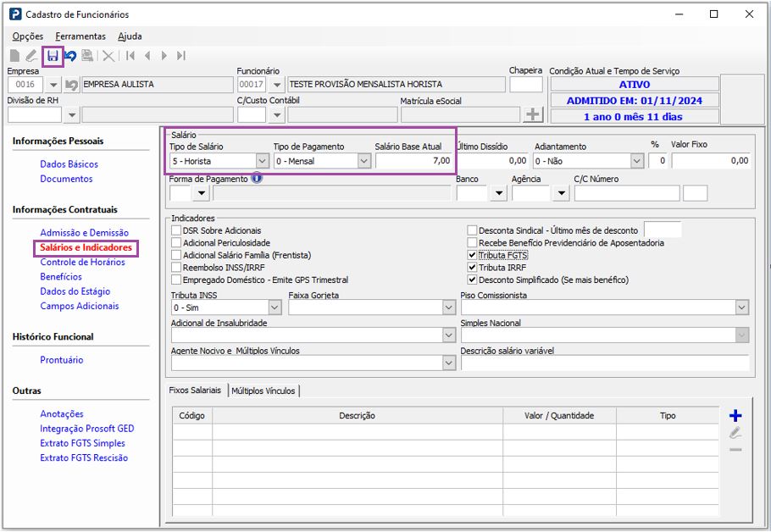Go to Dados Básicos section
Viewport: 771px width, 532px height.
pyautogui.click(x=69, y=164)
